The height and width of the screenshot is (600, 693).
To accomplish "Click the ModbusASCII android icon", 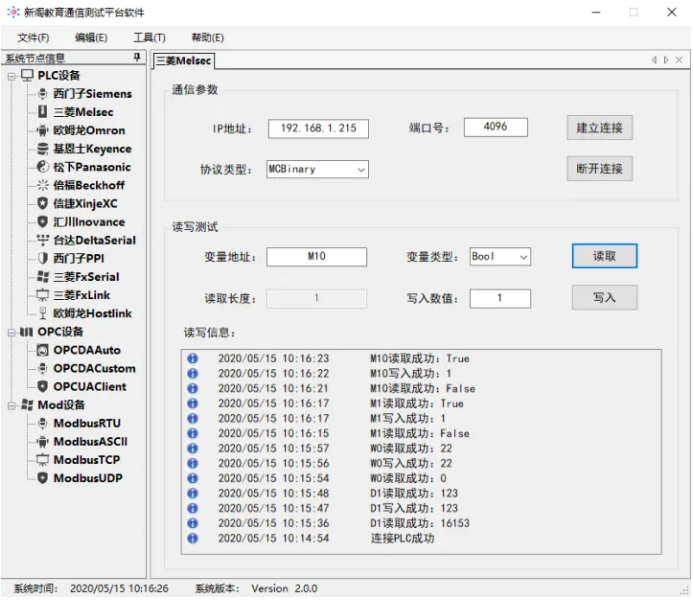I will (x=42, y=441).
